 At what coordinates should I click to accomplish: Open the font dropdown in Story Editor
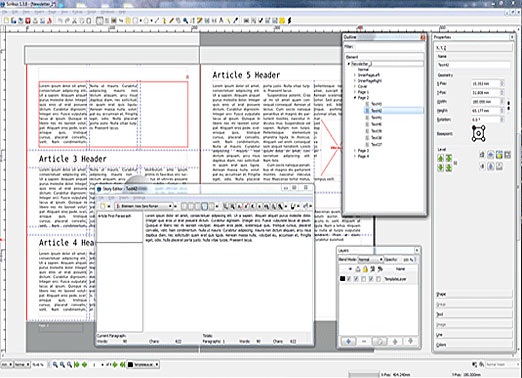click(x=144, y=206)
